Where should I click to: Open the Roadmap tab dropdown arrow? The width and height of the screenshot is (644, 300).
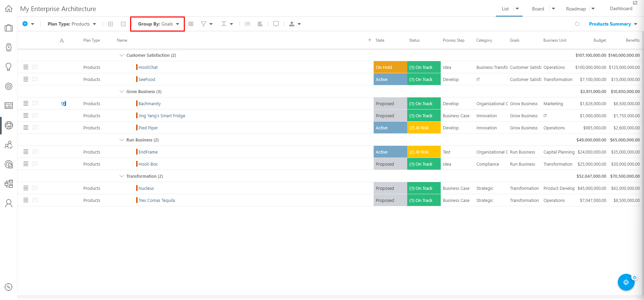pyautogui.click(x=593, y=9)
